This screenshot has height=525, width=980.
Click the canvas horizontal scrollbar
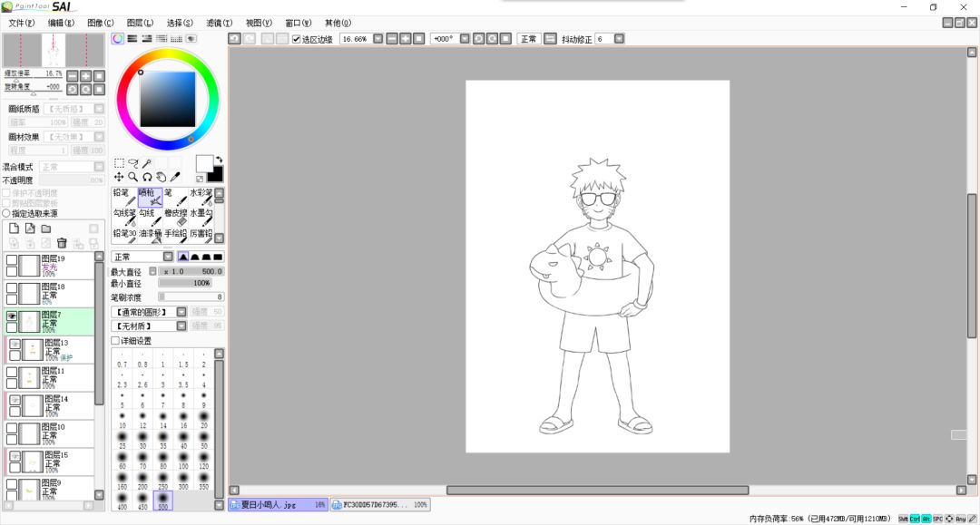[597, 490]
